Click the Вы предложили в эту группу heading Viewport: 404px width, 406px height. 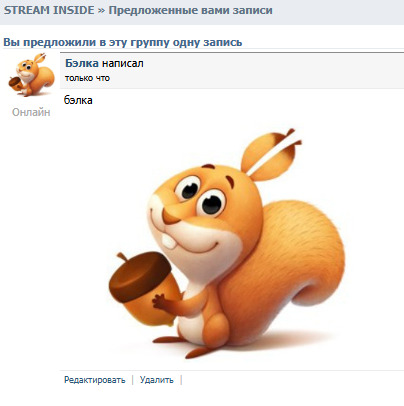click(x=123, y=42)
